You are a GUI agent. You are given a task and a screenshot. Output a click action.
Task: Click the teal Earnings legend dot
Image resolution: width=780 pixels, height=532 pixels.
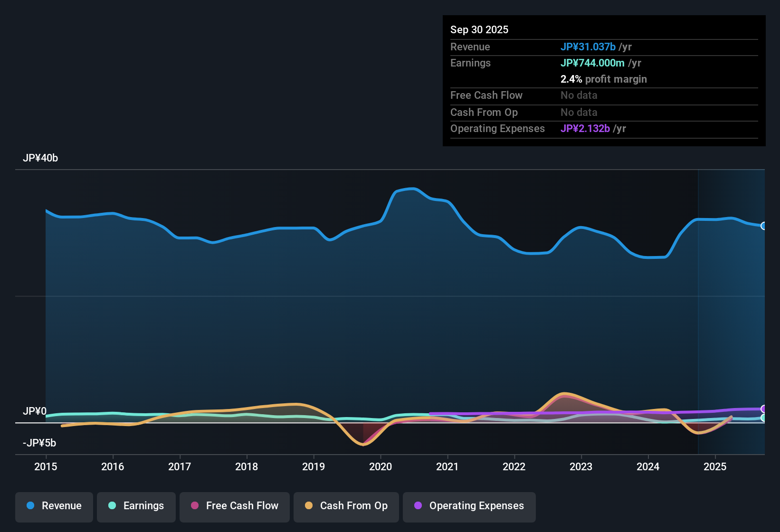coord(112,506)
